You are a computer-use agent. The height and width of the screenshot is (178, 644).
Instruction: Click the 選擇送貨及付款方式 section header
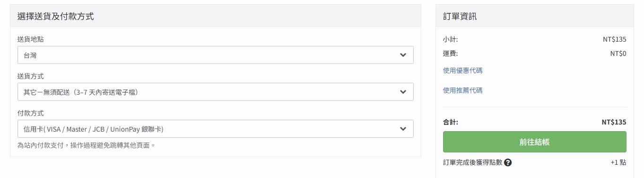(x=55, y=16)
